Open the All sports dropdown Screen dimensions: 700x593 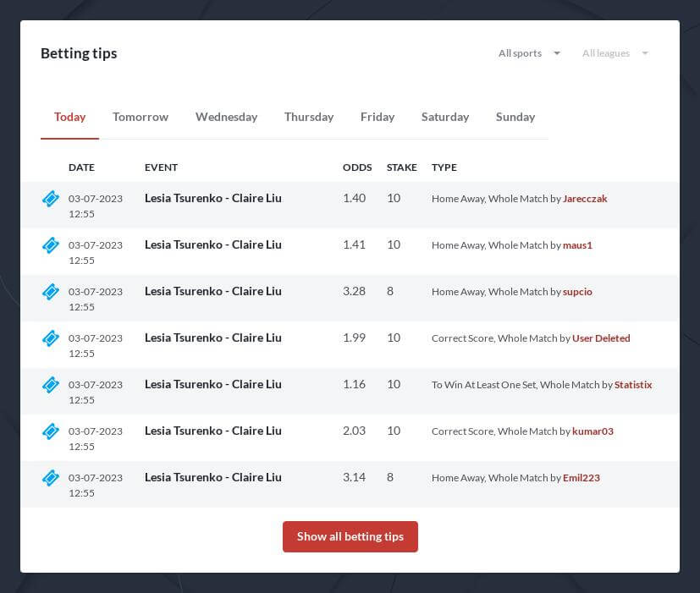(529, 53)
